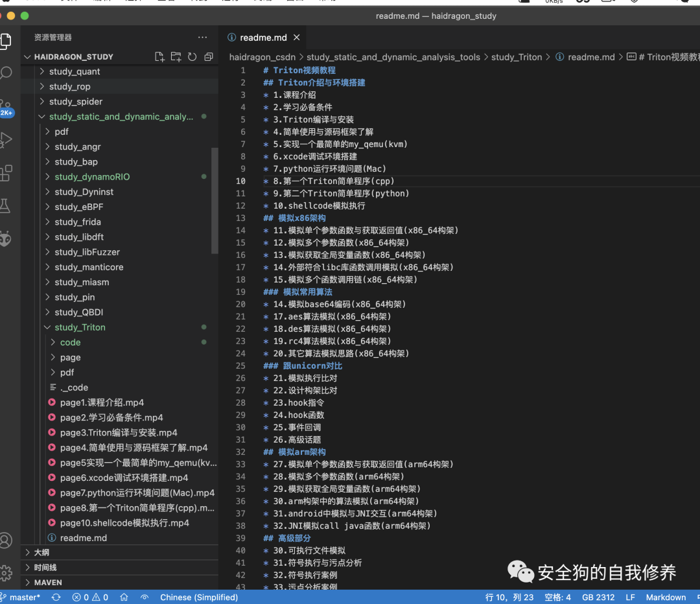Viewport: 700px width, 604px height.
Task: Open the Testing flask view
Action: coord(5,206)
